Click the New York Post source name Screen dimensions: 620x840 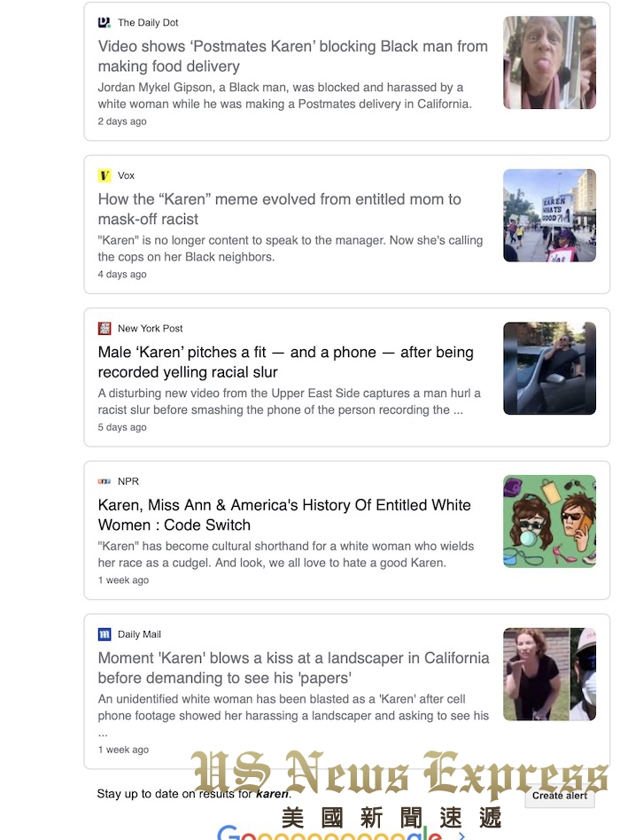[x=150, y=328]
